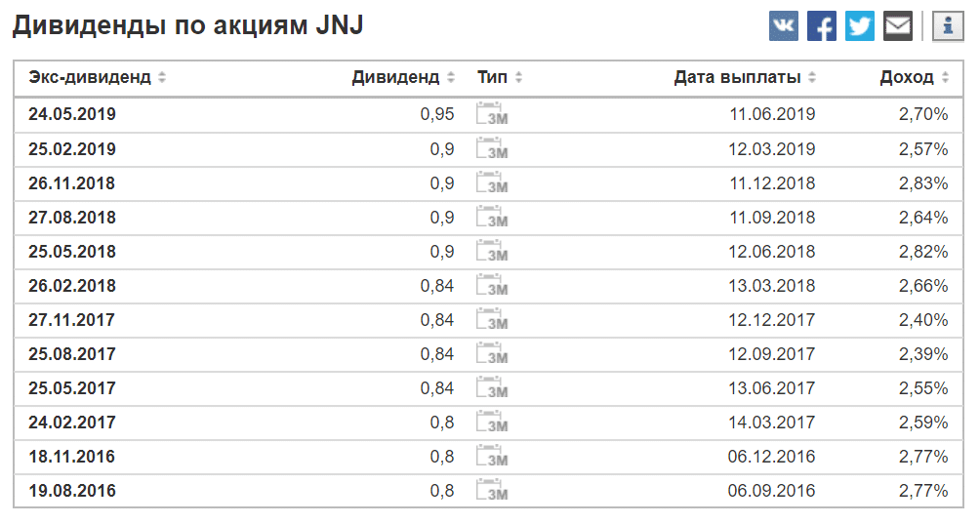Image resolution: width=980 pixels, height=524 pixels.
Task: Open the info button next to email
Action: coord(948,26)
